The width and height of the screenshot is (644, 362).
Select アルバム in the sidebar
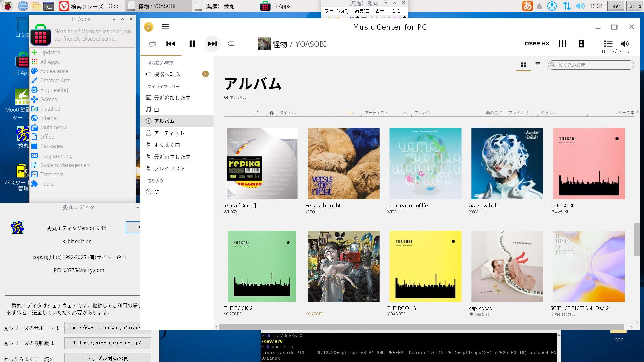coord(177,121)
